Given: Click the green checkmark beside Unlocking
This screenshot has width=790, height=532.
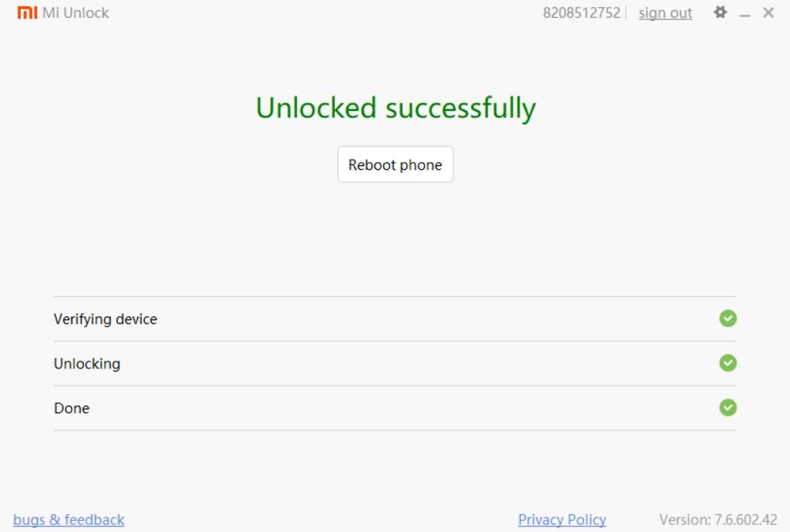Looking at the screenshot, I should point(728,362).
